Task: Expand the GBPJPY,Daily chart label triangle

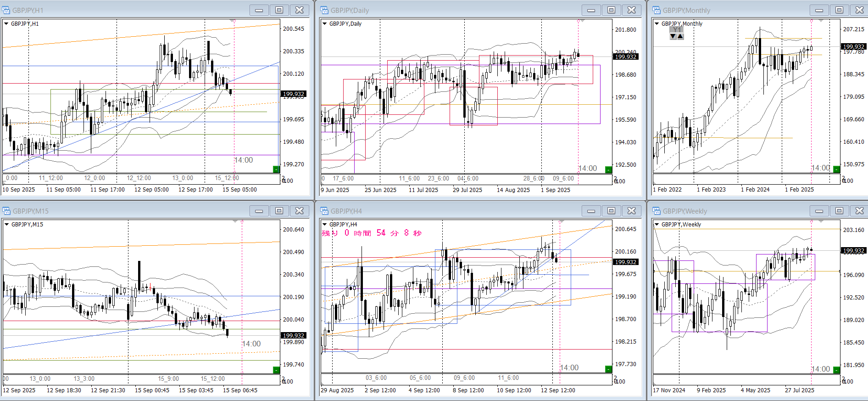Action: click(x=324, y=23)
